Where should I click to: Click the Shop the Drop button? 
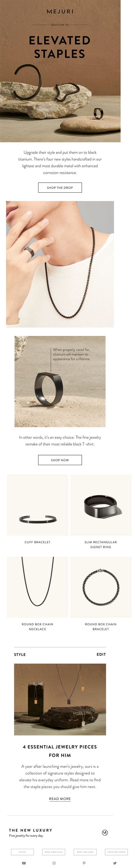[60, 187]
